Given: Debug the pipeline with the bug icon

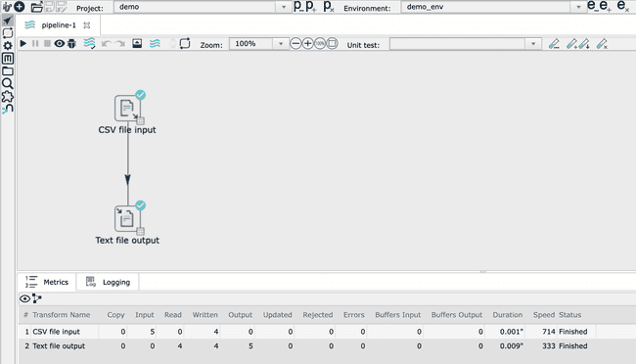Looking at the screenshot, I should (71, 43).
